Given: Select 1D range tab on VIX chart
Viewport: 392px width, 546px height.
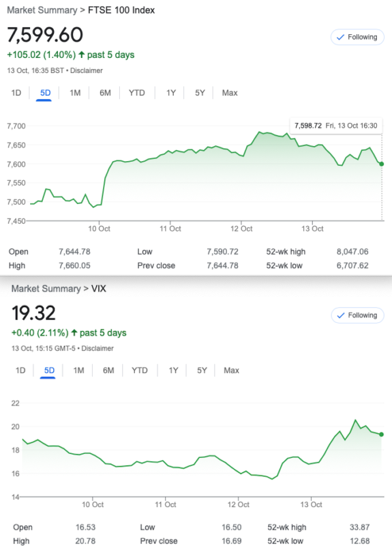Looking at the screenshot, I should pos(20,371).
